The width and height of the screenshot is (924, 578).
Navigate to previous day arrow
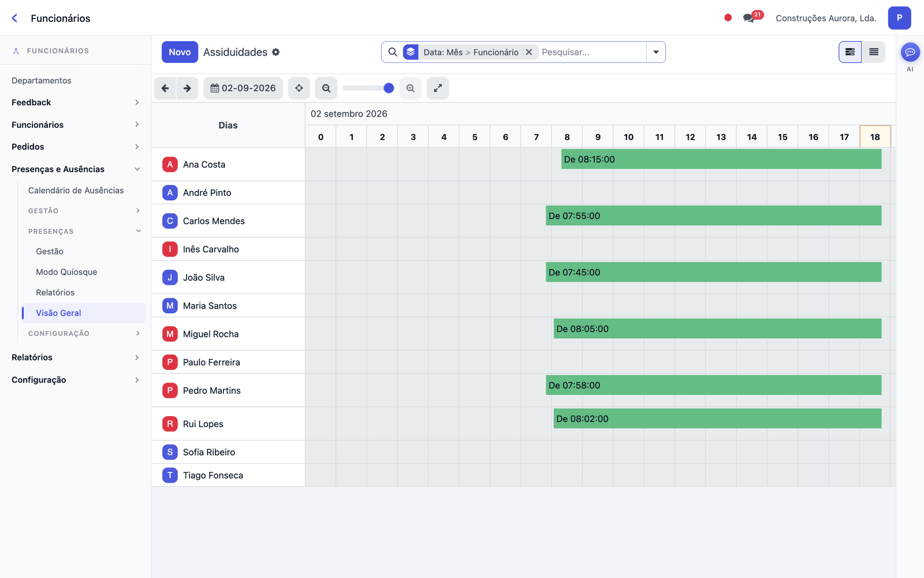(165, 88)
